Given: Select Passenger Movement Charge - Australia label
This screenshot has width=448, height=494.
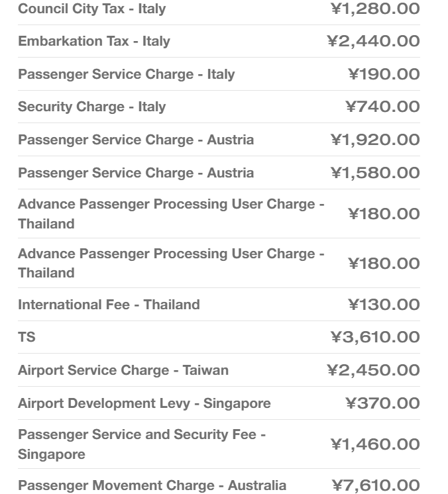Looking at the screenshot, I should 152,485.
